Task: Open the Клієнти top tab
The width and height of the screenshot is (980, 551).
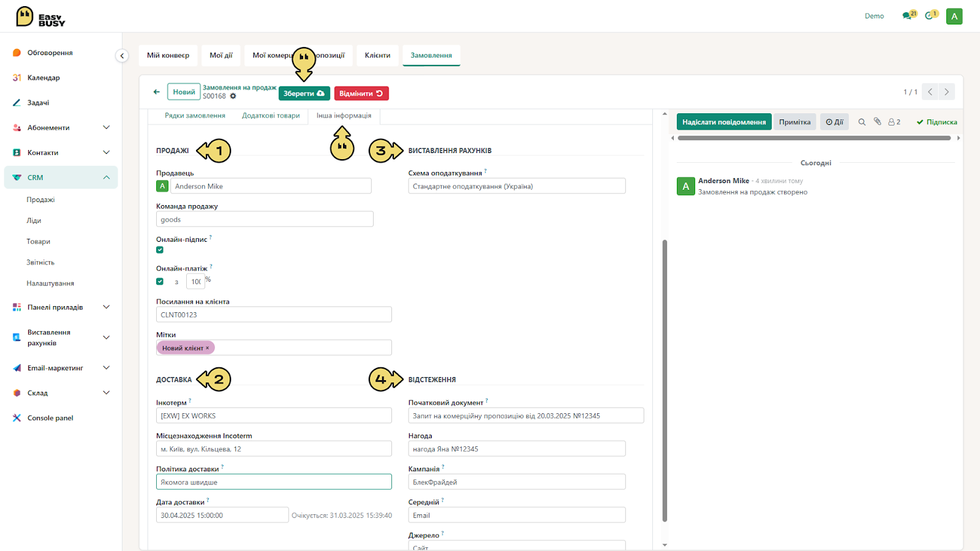Action: tap(377, 55)
